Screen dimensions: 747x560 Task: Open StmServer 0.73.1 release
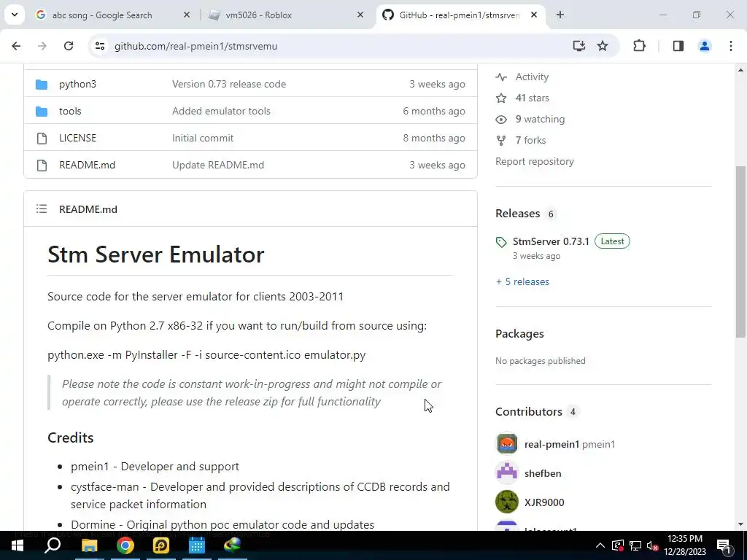pos(551,241)
